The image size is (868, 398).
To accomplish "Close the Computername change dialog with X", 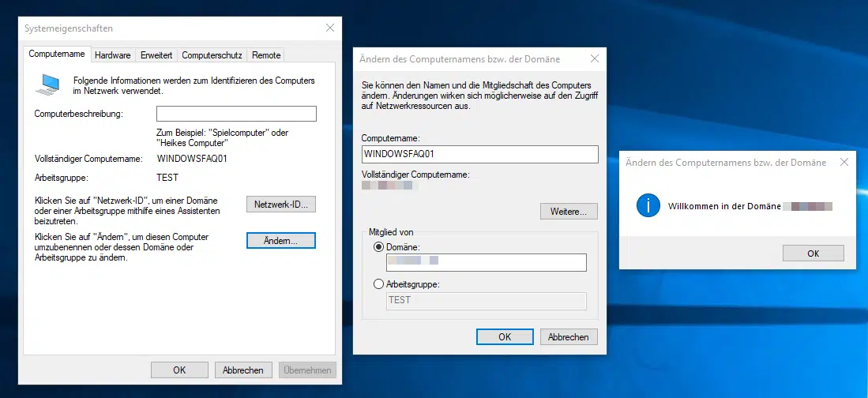I will point(595,58).
